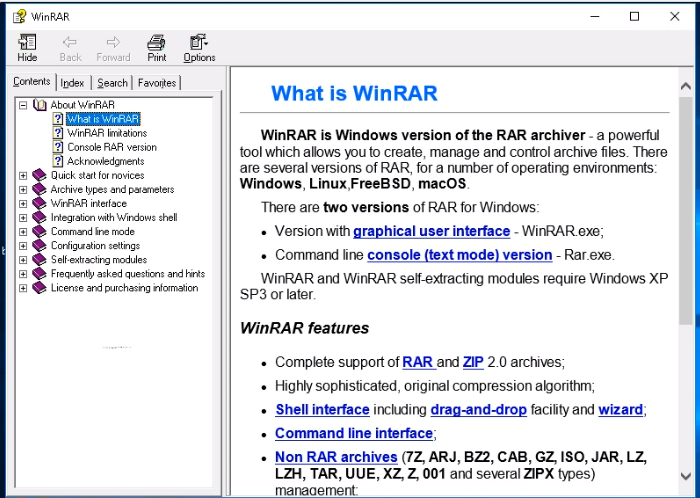Click the purple book icon beside Quick start for novices

[39, 175]
